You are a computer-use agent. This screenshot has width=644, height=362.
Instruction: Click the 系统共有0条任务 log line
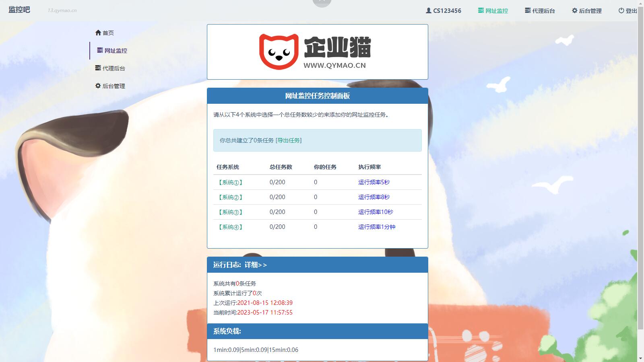(x=235, y=284)
